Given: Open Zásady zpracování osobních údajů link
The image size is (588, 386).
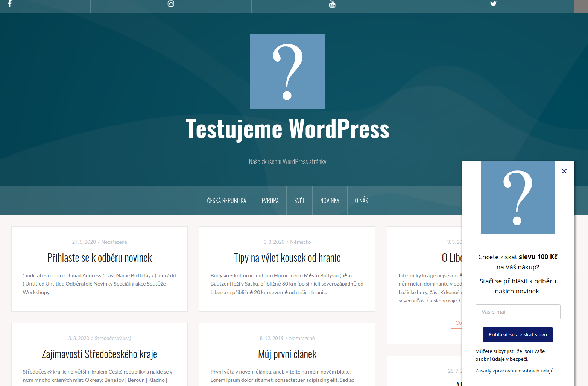Looking at the screenshot, I should (x=514, y=371).
